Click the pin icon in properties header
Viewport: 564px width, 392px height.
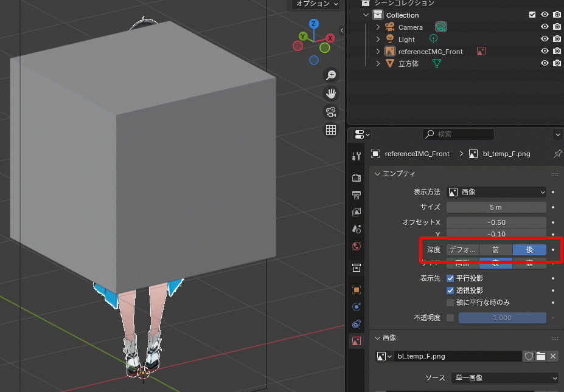557,154
